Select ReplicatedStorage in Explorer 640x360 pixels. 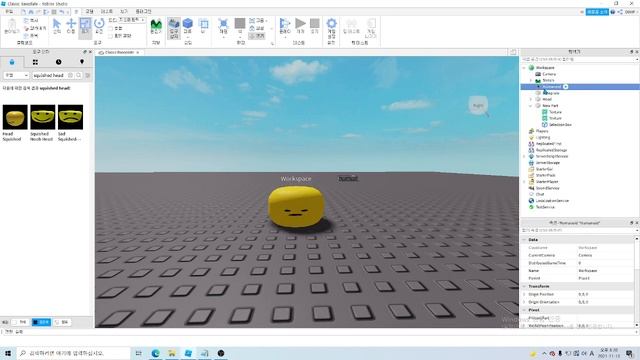point(548,150)
